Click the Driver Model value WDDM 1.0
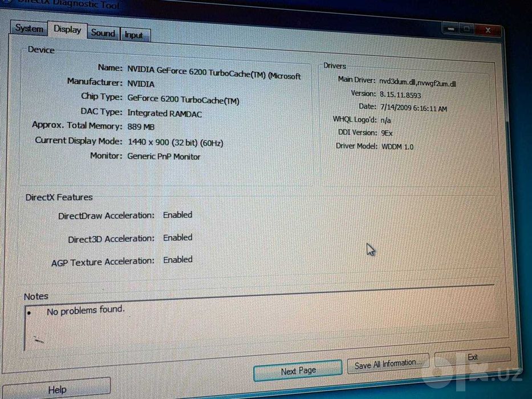Screen dimensions: 532x399 point(397,146)
